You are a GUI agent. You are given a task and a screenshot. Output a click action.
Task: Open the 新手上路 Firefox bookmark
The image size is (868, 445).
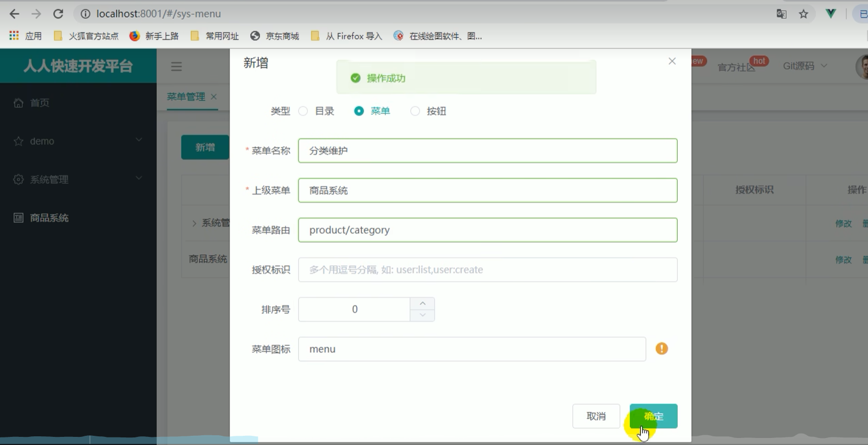154,36
